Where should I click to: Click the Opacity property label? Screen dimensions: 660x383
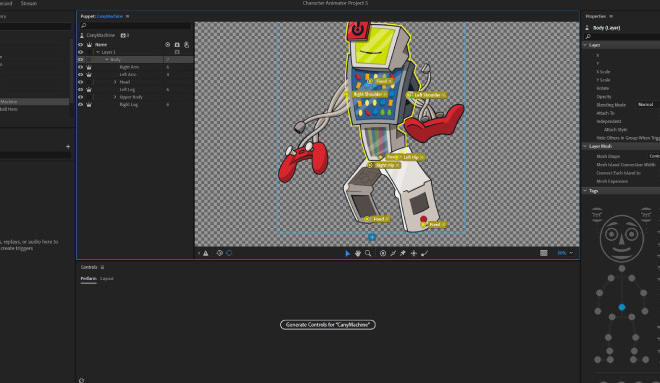click(604, 97)
